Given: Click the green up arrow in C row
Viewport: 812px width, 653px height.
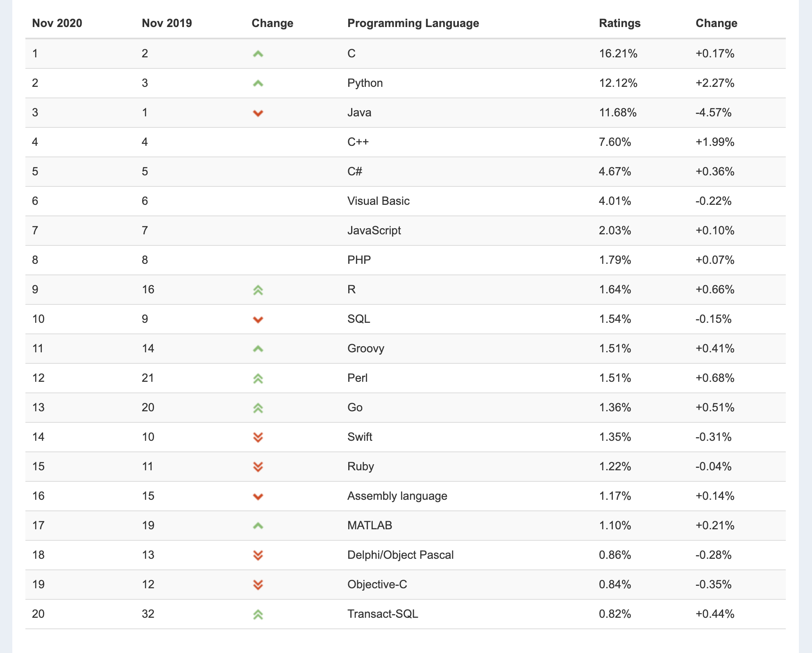Looking at the screenshot, I should coord(258,54).
